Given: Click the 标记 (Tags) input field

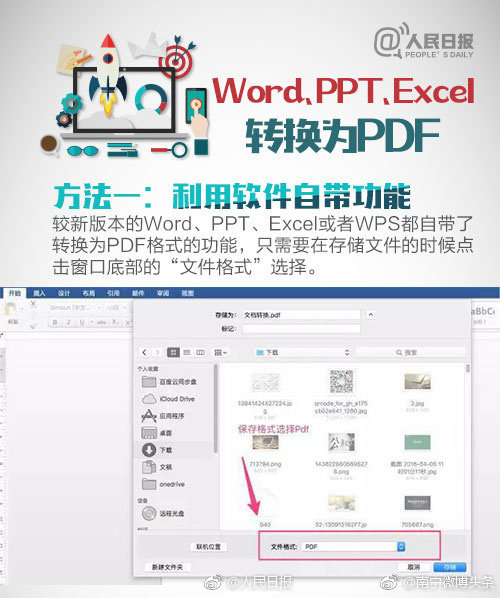Looking at the screenshot, I should (x=301, y=328).
